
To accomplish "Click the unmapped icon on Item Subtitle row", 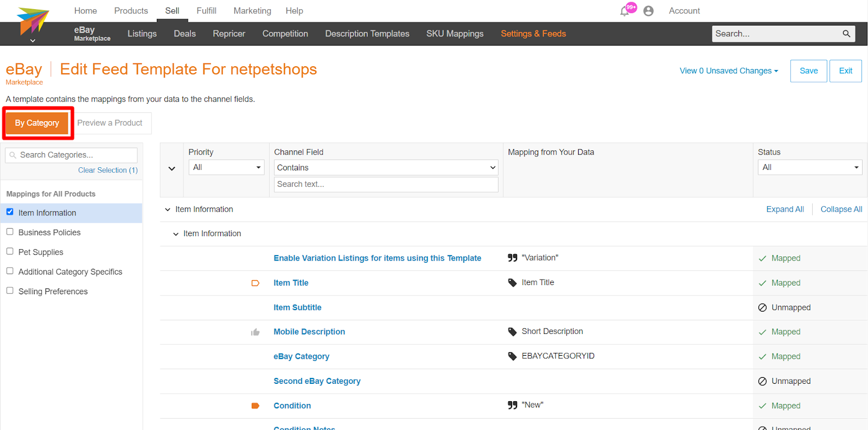I will pyautogui.click(x=762, y=307).
